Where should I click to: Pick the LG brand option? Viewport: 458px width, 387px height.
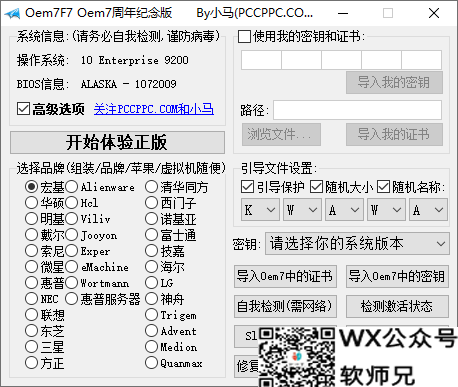pyautogui.click(x=151, y=283)
